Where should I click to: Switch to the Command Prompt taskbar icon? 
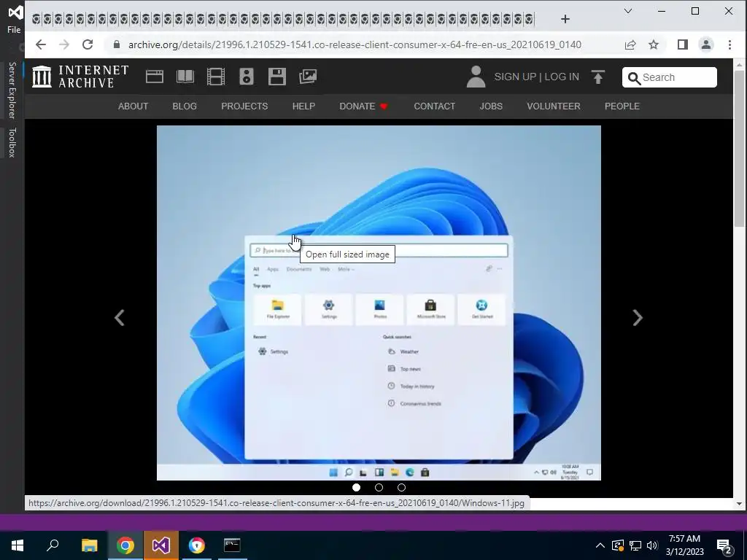coord(232,545)
